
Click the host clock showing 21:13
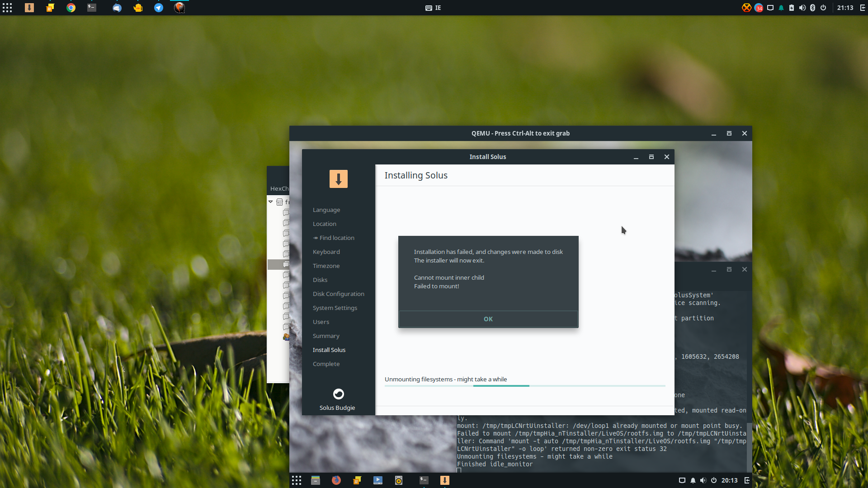coord(845,8)
